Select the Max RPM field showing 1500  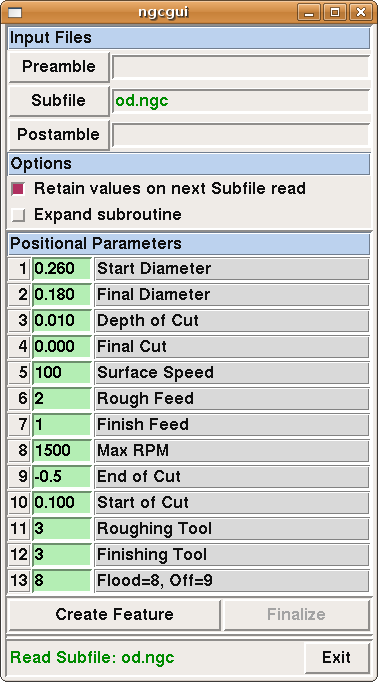(x=62, y=451)
